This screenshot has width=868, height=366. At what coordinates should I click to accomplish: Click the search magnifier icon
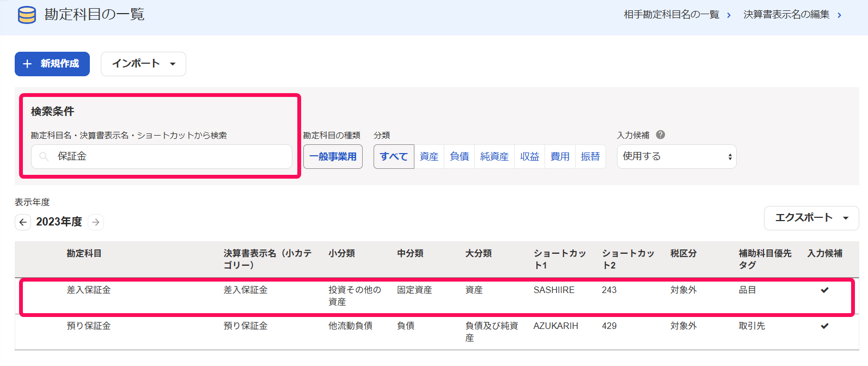tap(44, 157)
